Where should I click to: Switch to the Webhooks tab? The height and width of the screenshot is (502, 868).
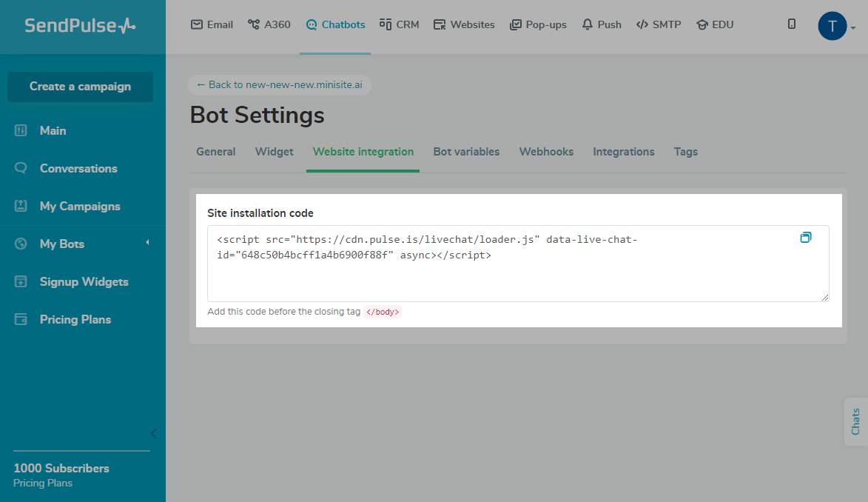[x=546, y=152]
